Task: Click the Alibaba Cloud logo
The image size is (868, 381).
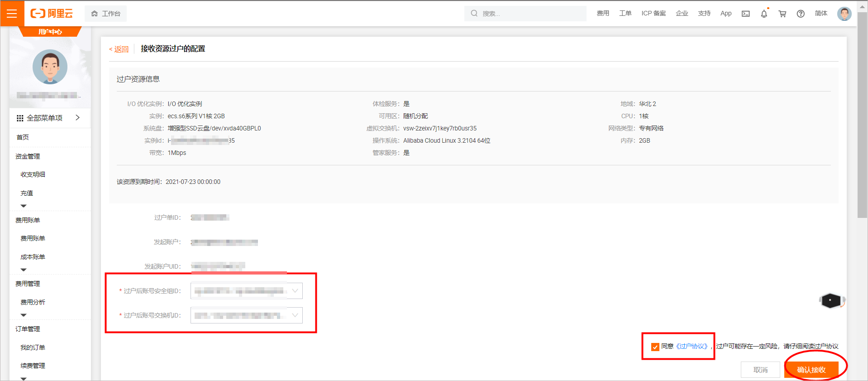Action: point(52,14)
